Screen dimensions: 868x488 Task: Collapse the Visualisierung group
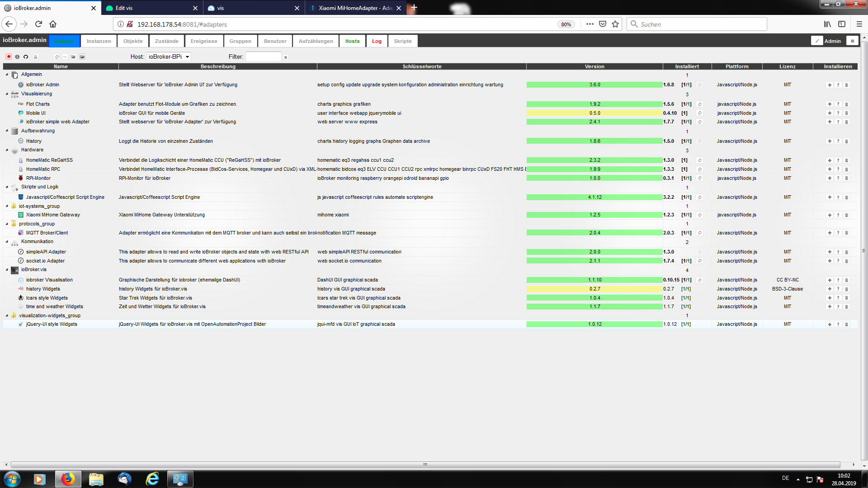click(x=7, y=94)
